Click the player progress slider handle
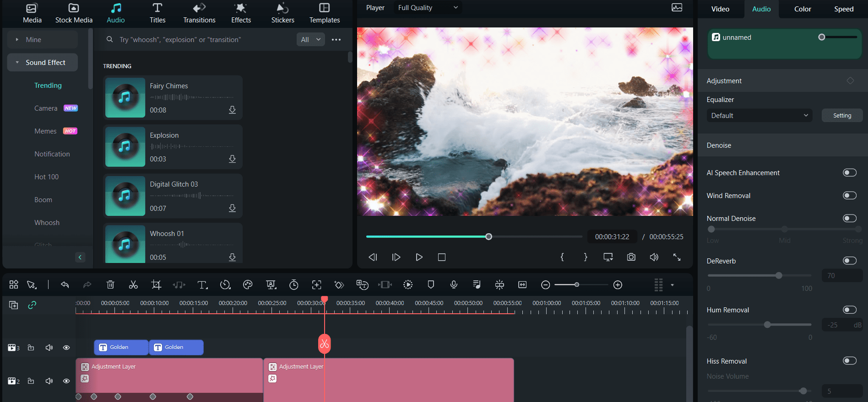This screenshot has height=402, width=868. tap(488, 236)
